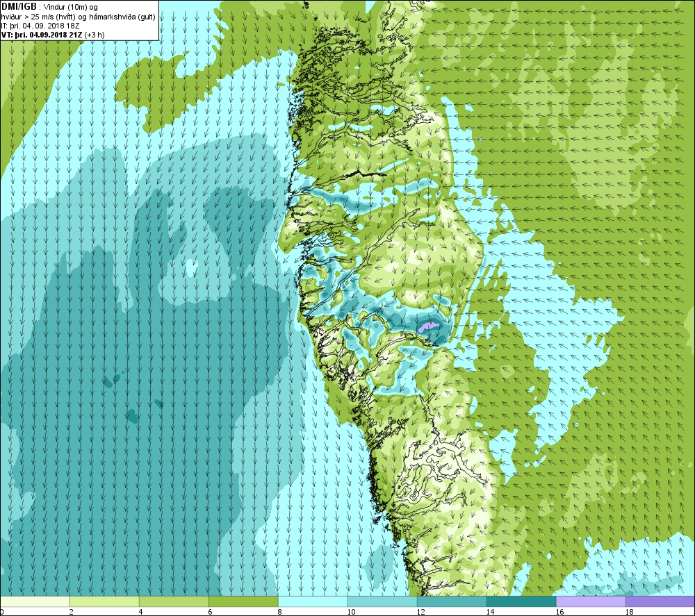Click the "16" scale label
This screenshot has height=616, width=695.
[x=559, y=612]
